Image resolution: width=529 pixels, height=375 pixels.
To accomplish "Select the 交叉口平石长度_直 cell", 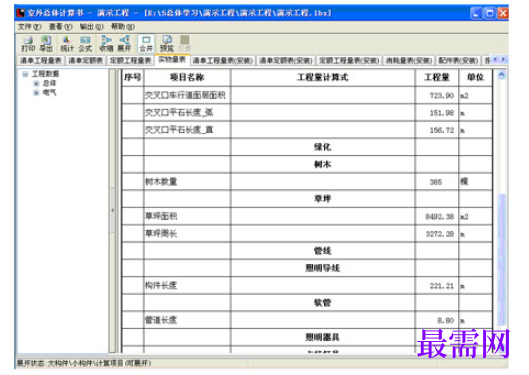I will click(x=187, y=130).
